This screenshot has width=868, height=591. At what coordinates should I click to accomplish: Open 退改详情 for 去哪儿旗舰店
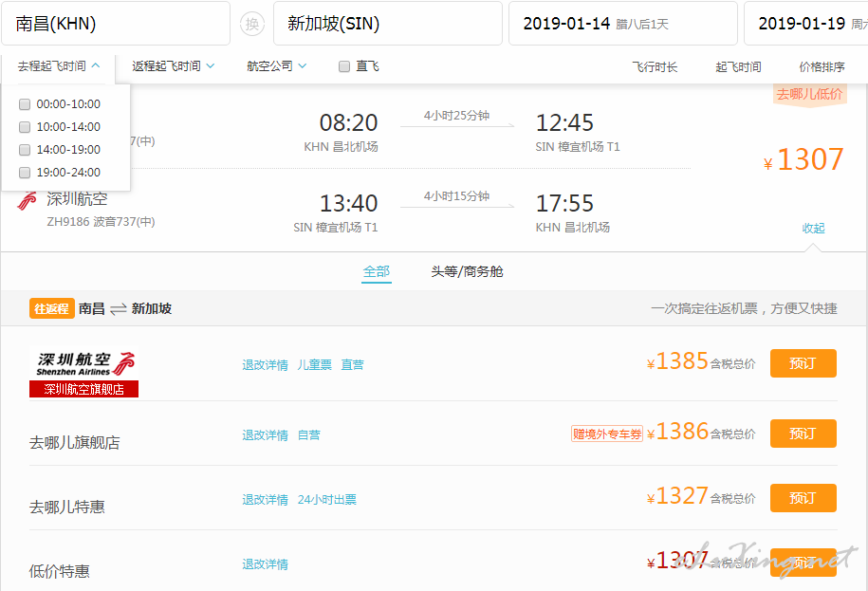point(266,435)
